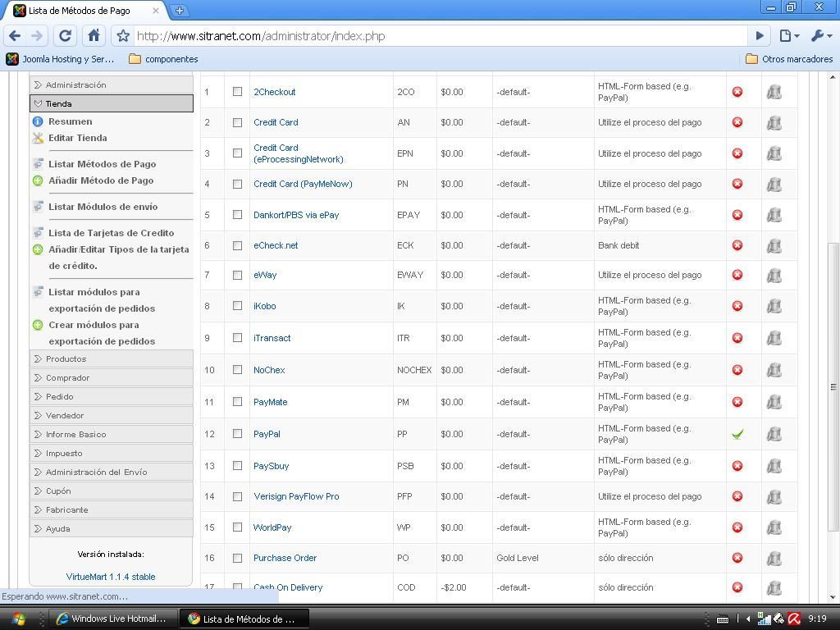The height and width of the screenshot is (630, 840).
Task: Toggle published status icon for iTransact
Action: (x=737, y=338)
